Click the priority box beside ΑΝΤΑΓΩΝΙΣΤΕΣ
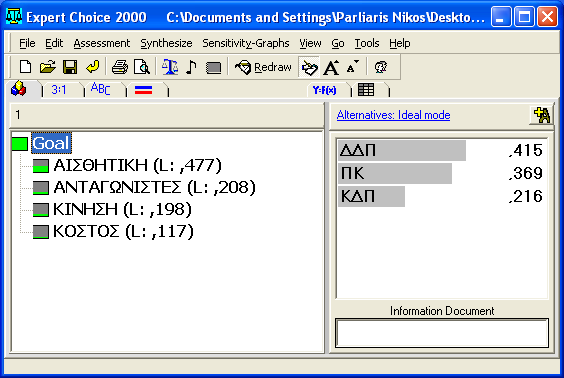This screenshot has width=564, height=378. [x=41, y=188]
